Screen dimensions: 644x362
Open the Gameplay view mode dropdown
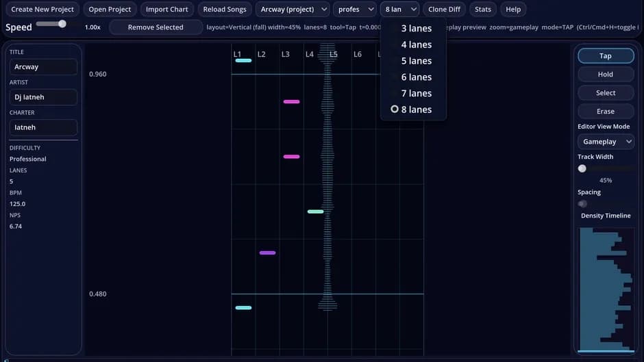tap(606, 142)
